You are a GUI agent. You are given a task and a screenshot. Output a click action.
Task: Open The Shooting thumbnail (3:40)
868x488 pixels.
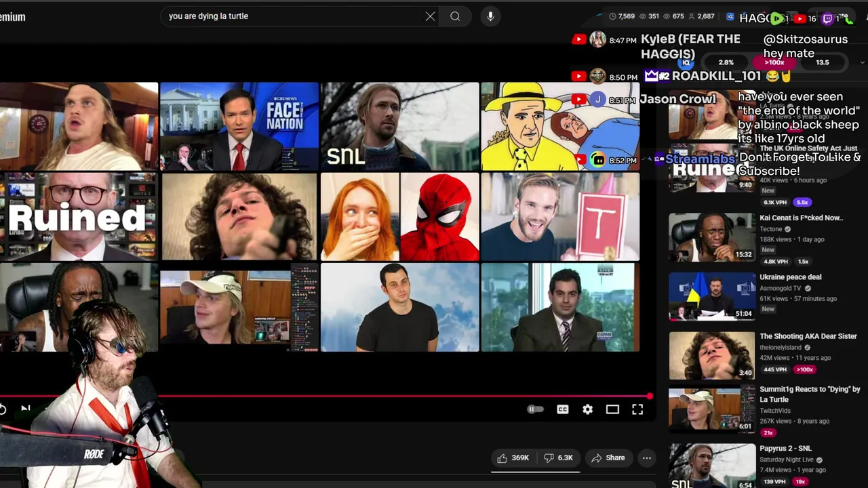[711, 355]
